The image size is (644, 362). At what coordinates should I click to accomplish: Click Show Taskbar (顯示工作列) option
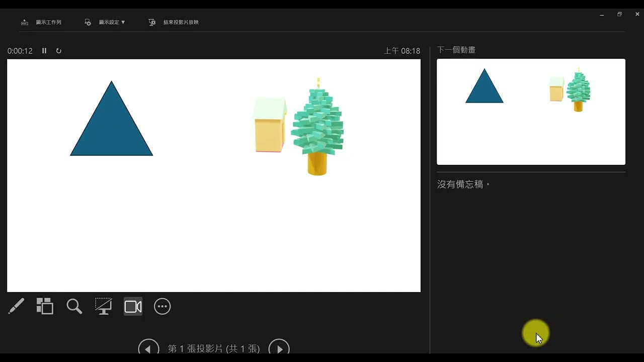(41, 22)
